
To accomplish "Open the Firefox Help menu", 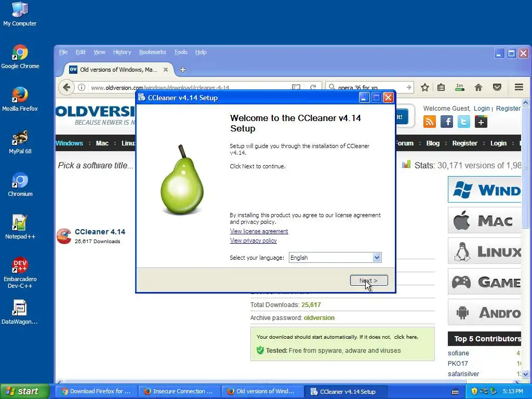I will coord(201,52).
